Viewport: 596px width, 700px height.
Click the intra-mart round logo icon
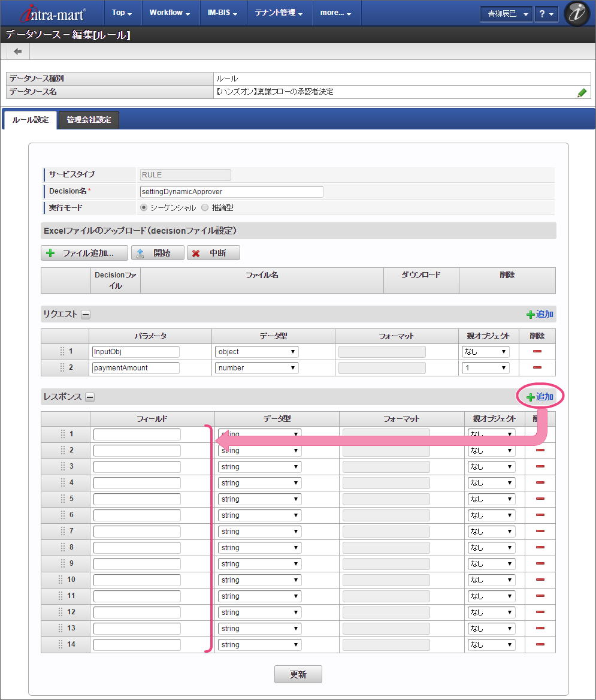(x=577, y=13)
